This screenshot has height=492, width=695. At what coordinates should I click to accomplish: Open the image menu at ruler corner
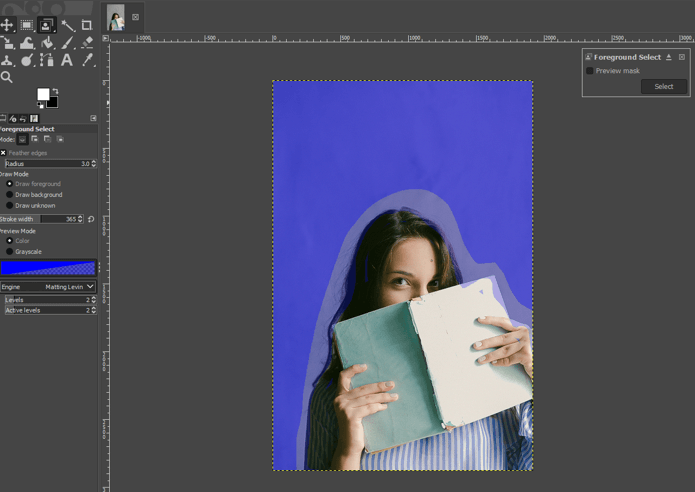[x=105, y=39]
